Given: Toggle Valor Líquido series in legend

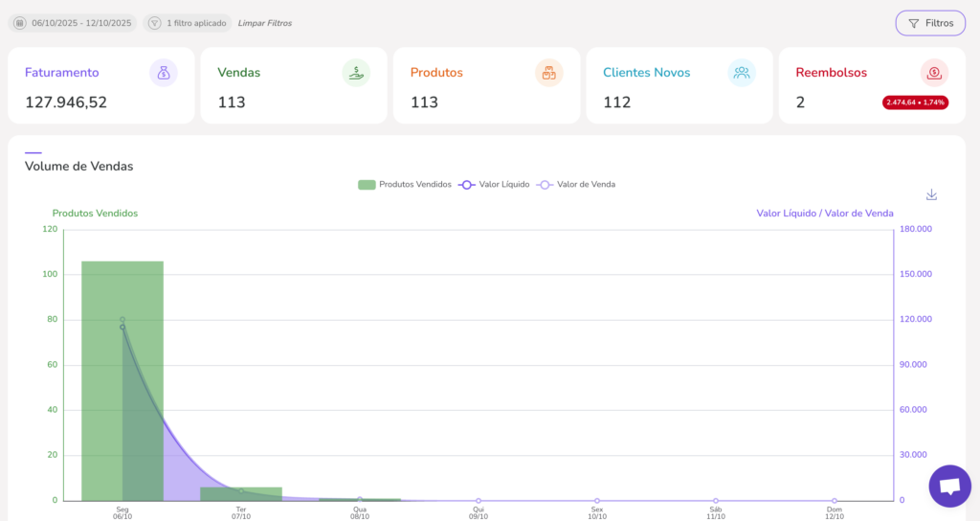Looking at the screenshot, I should [494, 184].
